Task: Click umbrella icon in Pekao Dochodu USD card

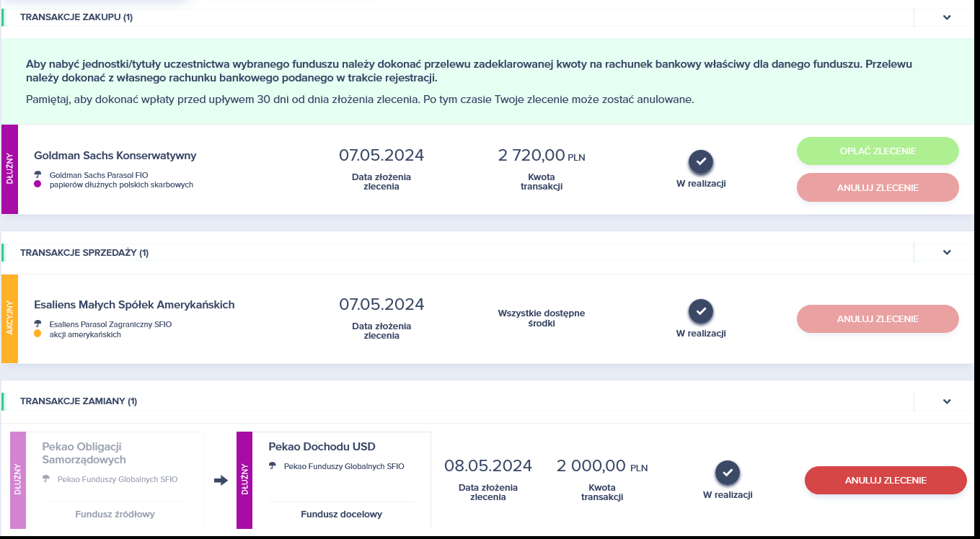Action: [273, 465]
